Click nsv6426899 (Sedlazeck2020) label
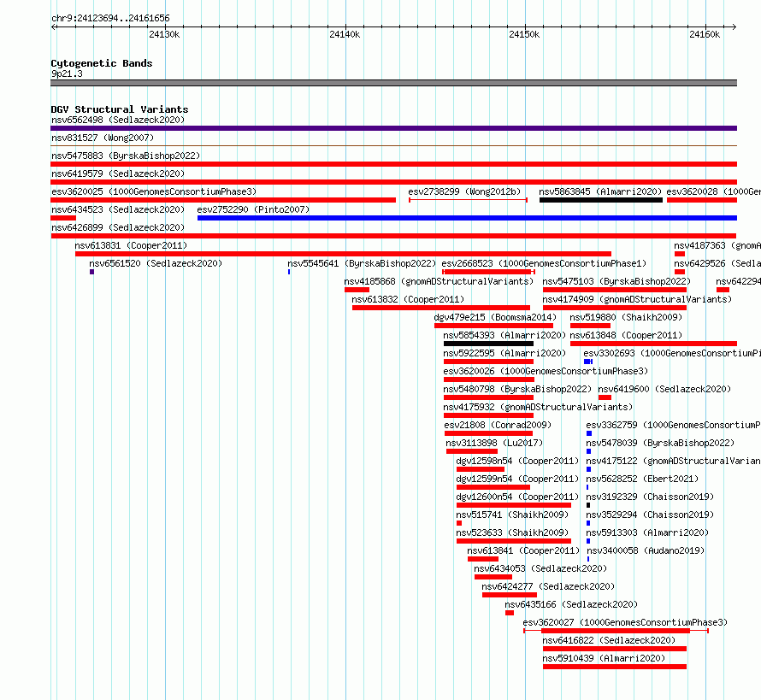This screenshot has width=761, height=700. [x=118, y=227]
